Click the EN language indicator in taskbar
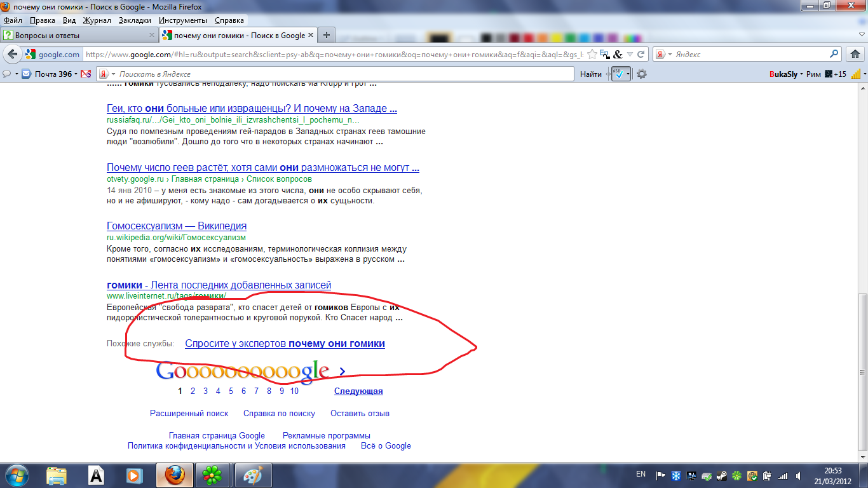The image size is (868, 488). point(641,474)
